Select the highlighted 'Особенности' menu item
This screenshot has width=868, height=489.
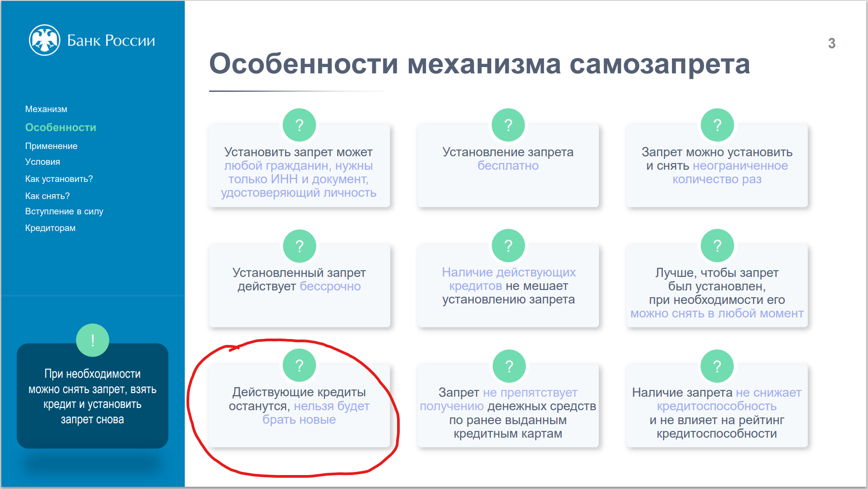pyautogui.click(x=60, y=127)
